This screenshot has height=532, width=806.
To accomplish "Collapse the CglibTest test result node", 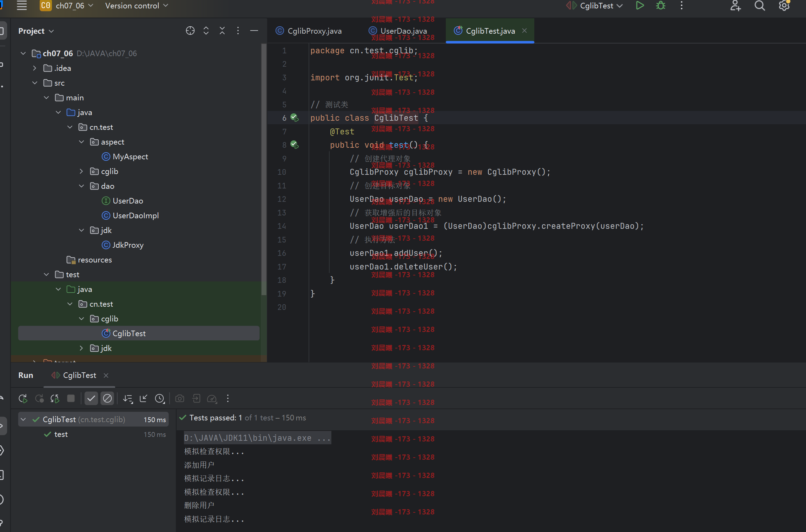I will 23,419.
